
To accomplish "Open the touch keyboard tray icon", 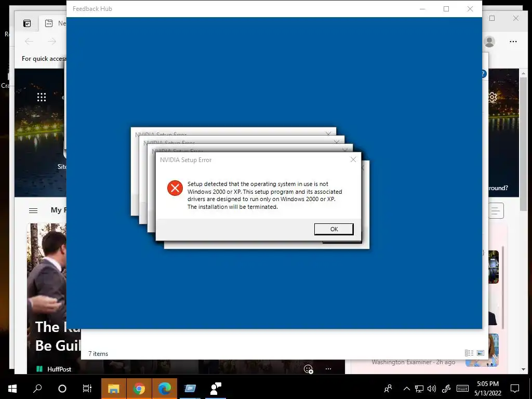I will (462, 389).
